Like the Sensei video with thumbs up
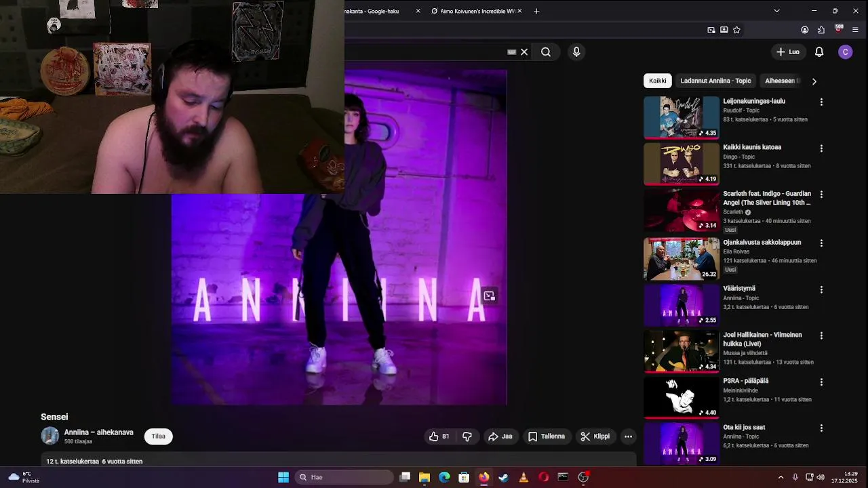The image size is (868, 488). pos(439,436)
